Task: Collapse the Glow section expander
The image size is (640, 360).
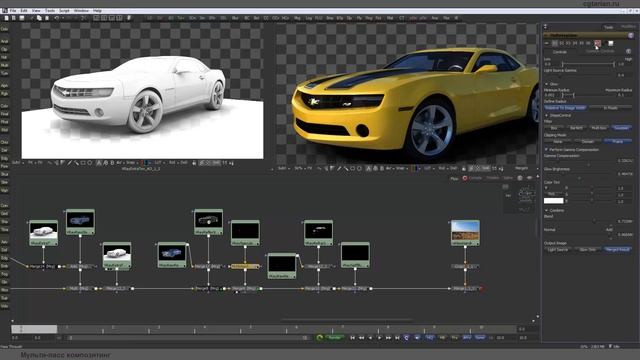Action: tap(547, 84)
